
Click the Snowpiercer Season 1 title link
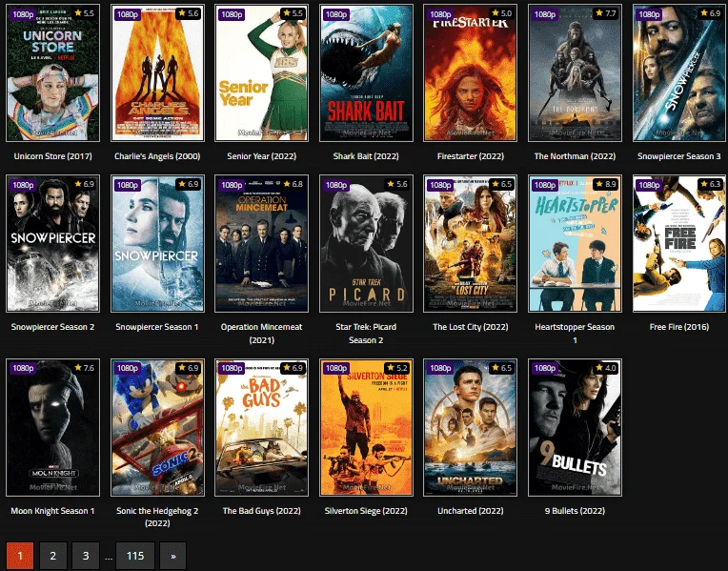click(x=157, y=327)
